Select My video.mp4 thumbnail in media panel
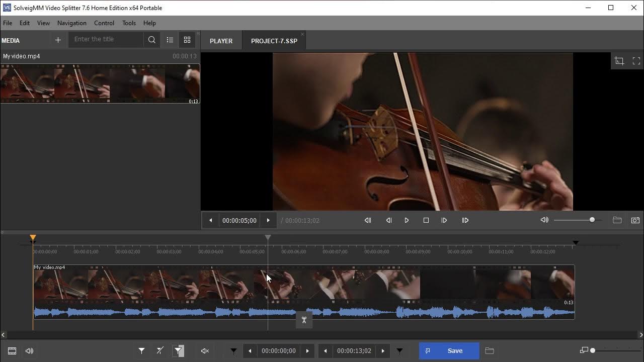 coord(100,83)
